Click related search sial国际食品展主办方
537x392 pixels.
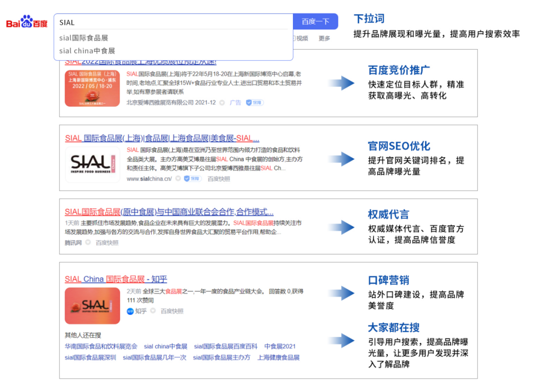(x=222, y=357)
